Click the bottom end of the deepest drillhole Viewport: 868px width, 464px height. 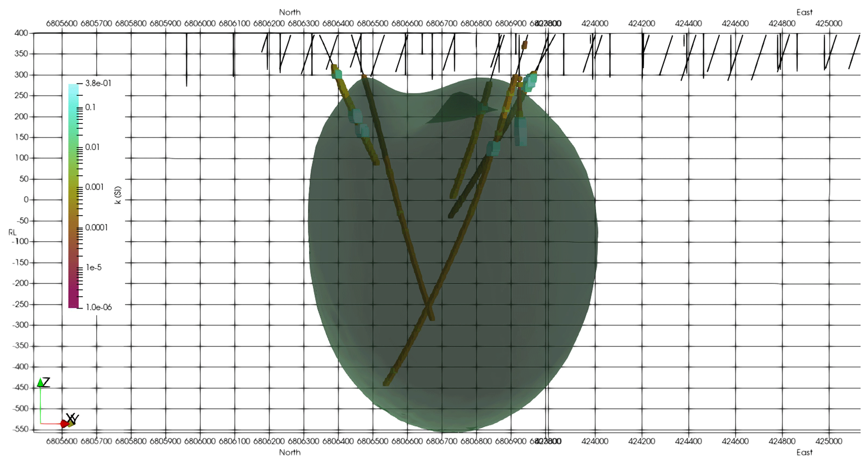point(386,383)
